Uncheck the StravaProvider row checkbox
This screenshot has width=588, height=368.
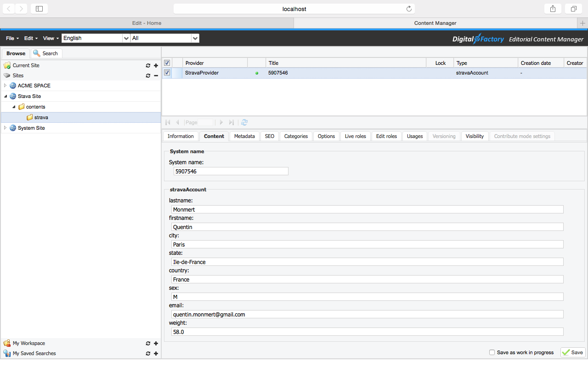coord(167,73)
